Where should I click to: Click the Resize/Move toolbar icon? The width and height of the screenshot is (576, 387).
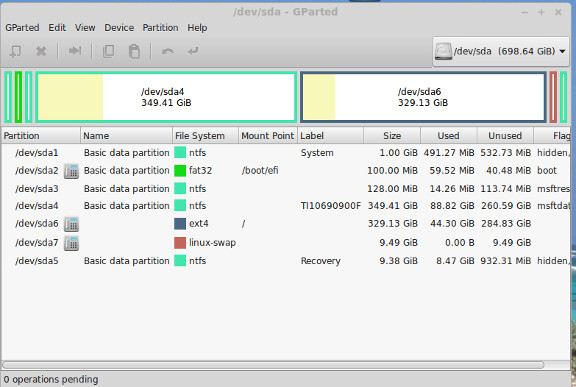75,51
